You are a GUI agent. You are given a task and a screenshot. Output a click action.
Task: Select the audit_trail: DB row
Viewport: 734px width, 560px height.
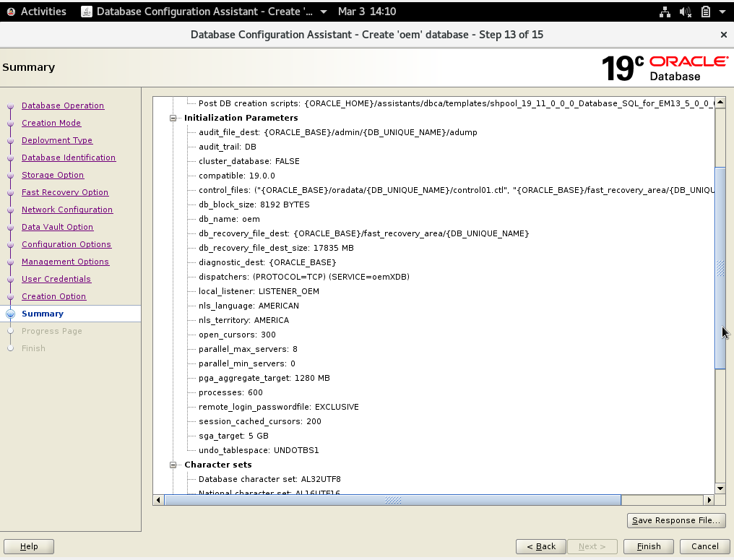pos(227,147)
